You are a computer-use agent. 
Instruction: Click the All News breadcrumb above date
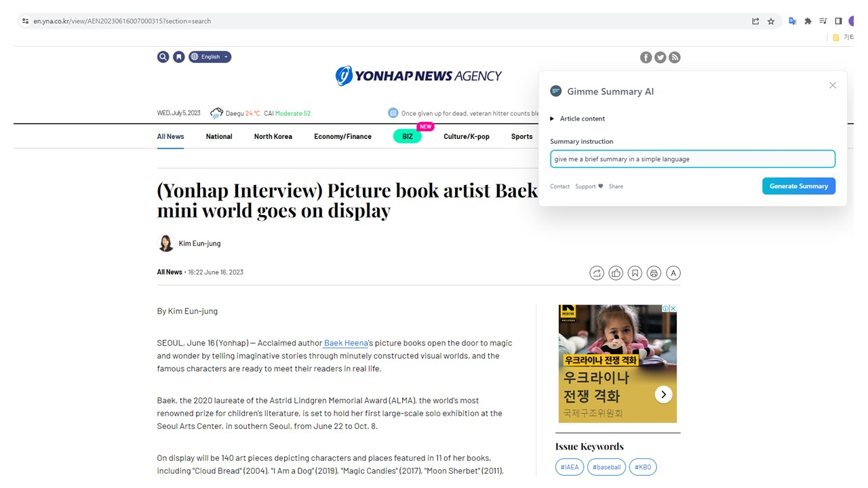pyautogui.click(x=170, y=272)
